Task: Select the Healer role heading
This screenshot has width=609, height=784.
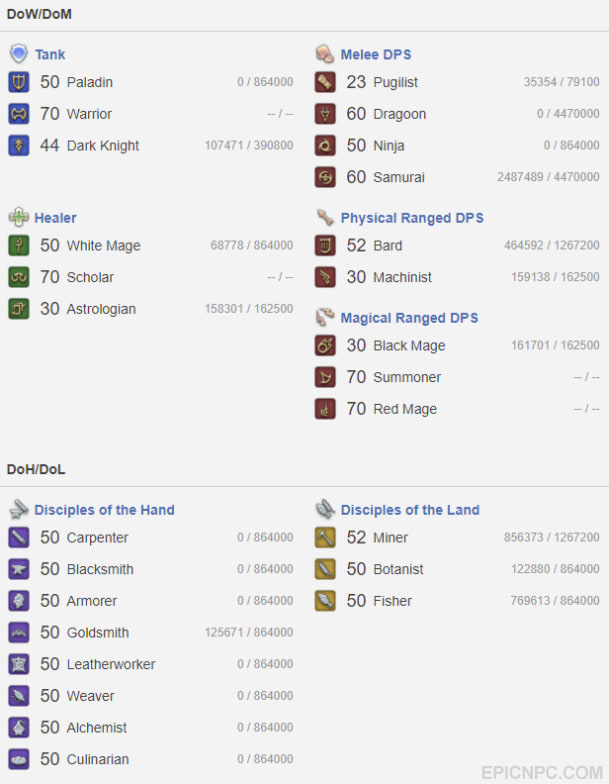Action: click(x=56, y=218)
